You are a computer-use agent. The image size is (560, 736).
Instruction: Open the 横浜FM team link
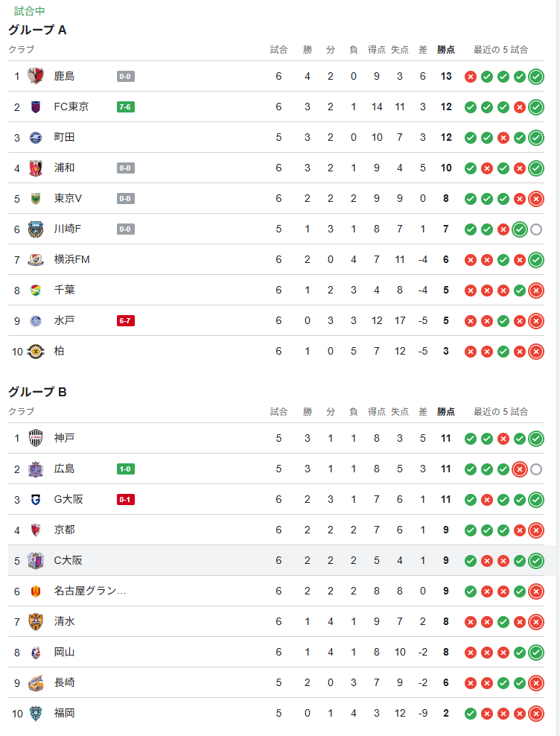tap(71, 259)
